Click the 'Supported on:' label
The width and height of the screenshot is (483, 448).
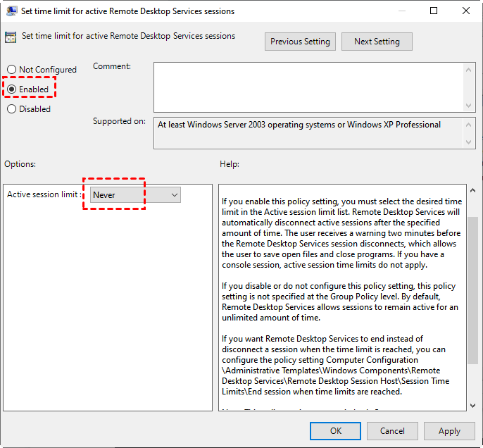click(119, 121)
